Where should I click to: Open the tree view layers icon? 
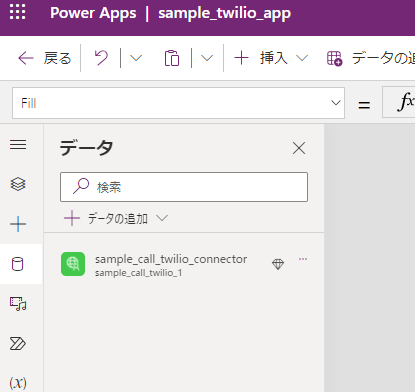pyautogui.click(x=18, y=184)
